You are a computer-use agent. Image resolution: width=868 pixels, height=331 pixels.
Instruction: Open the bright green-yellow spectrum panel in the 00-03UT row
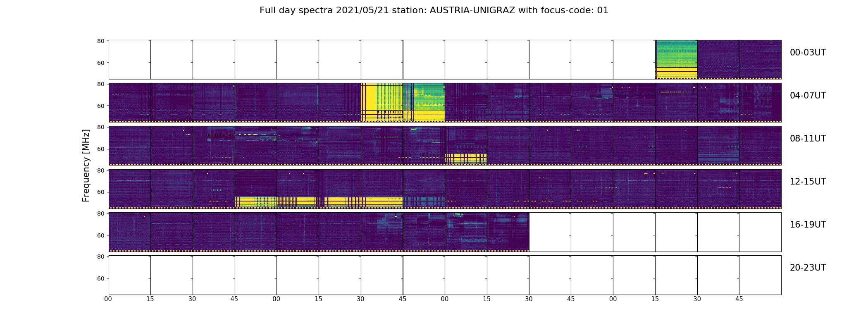pyautogui.click(x=676, y=60)
